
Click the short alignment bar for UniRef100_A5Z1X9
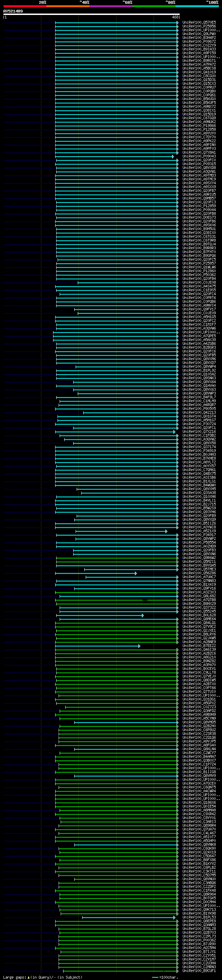(121, 531)
